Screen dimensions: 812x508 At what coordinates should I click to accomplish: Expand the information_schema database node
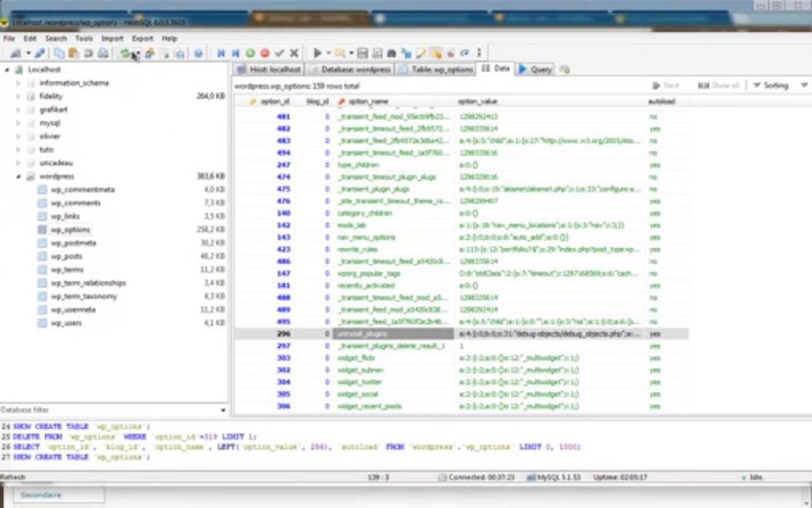pos(18,83)
